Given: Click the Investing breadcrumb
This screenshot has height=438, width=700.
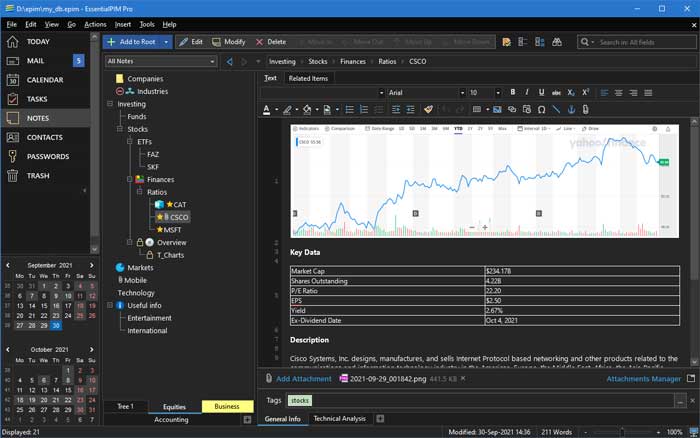Looking at the screenshot, I should pos(282,62).
